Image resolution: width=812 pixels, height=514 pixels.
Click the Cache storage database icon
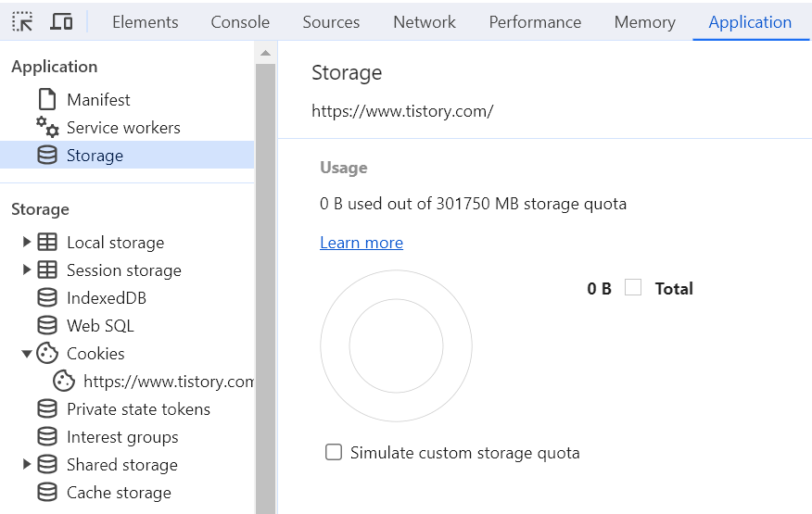point(46,493)
